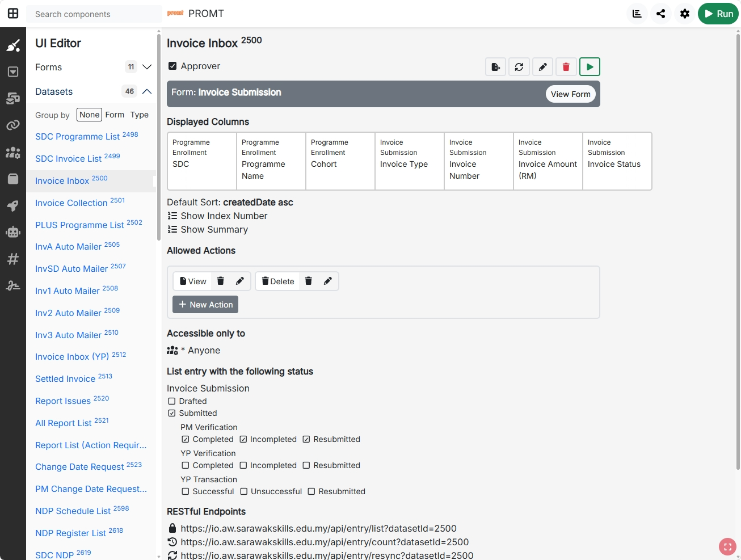
Task: Click the New Action button
Action: point(205,305)
